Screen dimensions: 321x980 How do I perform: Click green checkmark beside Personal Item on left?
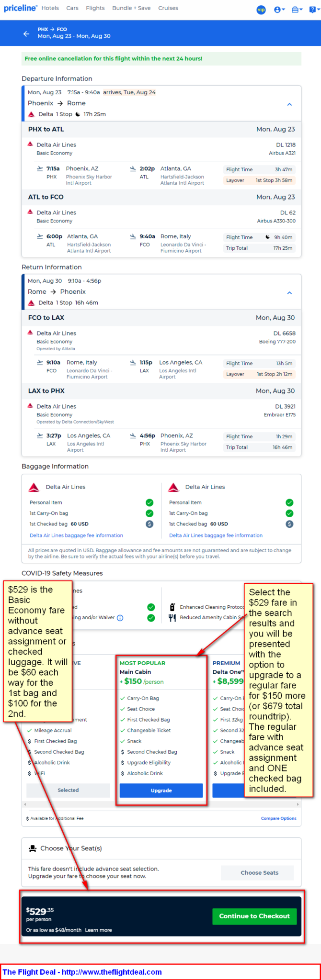[149, 502]
